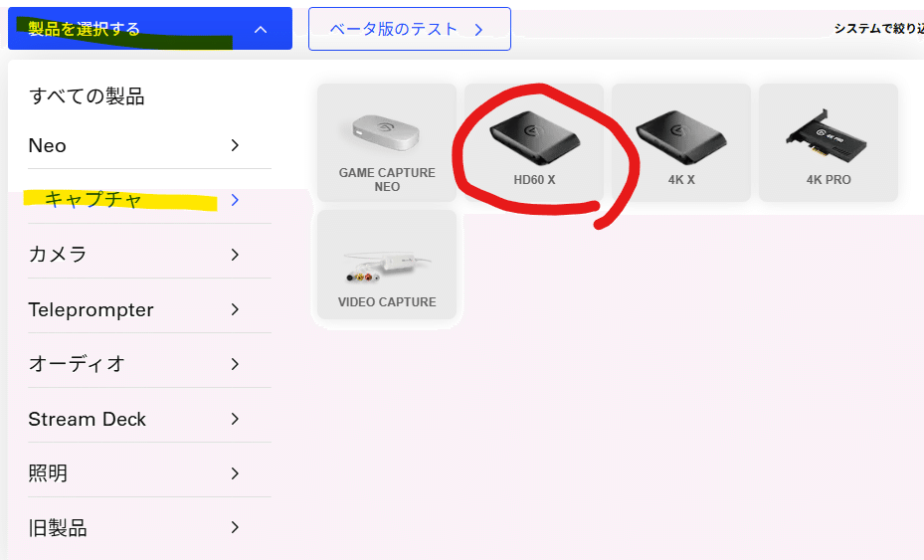This screenshot has height=560, width=924.
Task: Expand the Teleprompter arrow icon
Action: [235, 309]
